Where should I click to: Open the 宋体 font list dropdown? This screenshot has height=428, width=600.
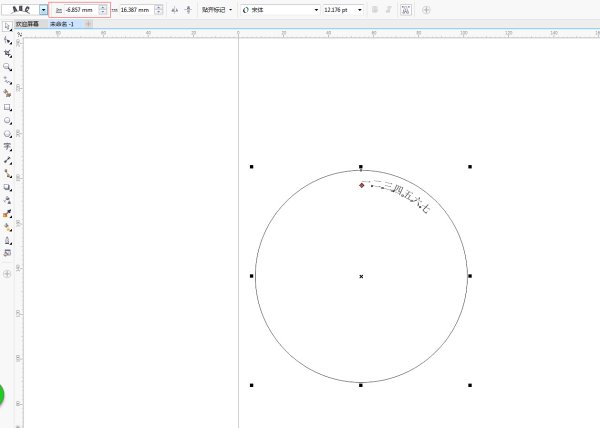pyautogui.click(x=316, y=10)
